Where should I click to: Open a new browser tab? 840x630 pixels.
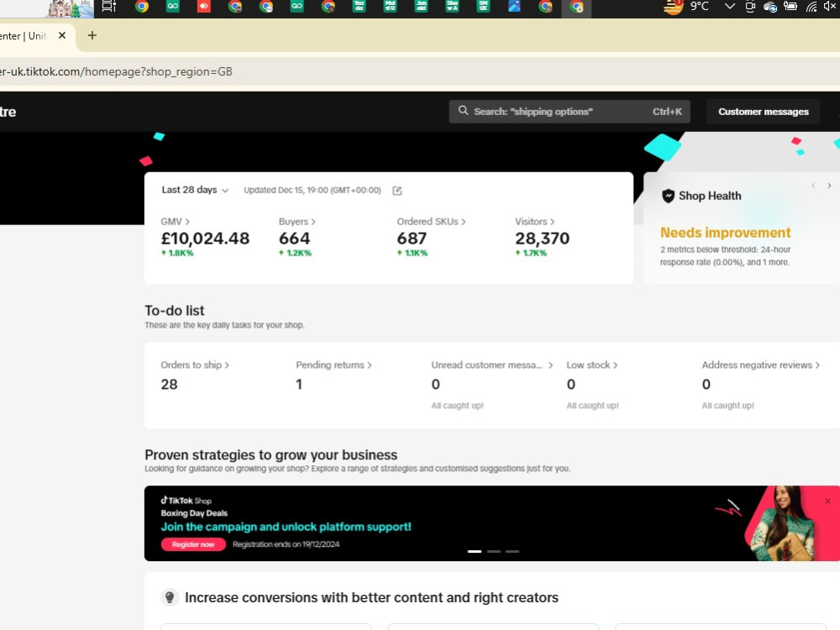(92, 35)
